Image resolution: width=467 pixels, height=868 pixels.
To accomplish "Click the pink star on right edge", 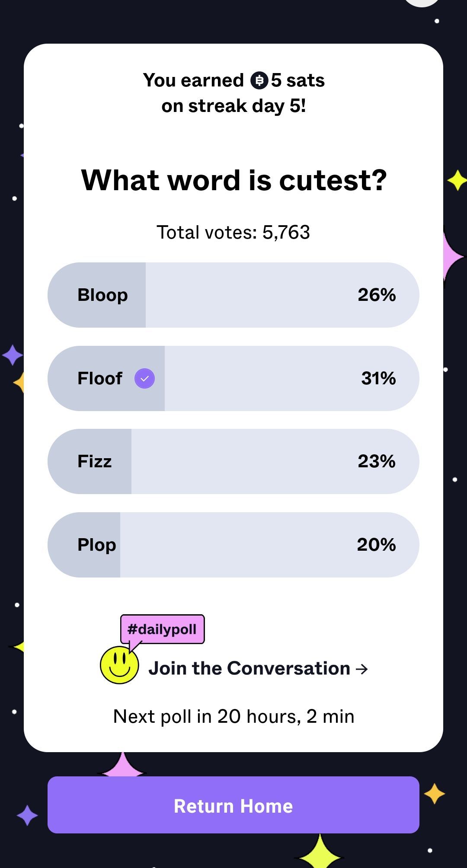I will (x=452, y=256).
